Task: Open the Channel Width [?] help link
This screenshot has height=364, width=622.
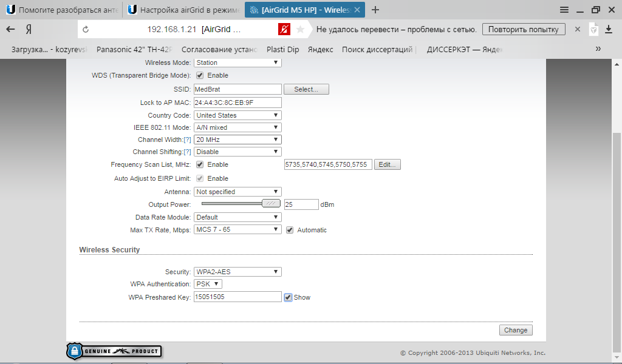Action: click(187, 140)
